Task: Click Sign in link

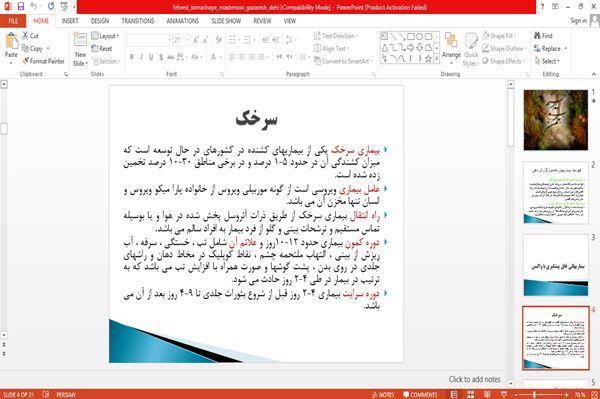Action: (578, 21)
